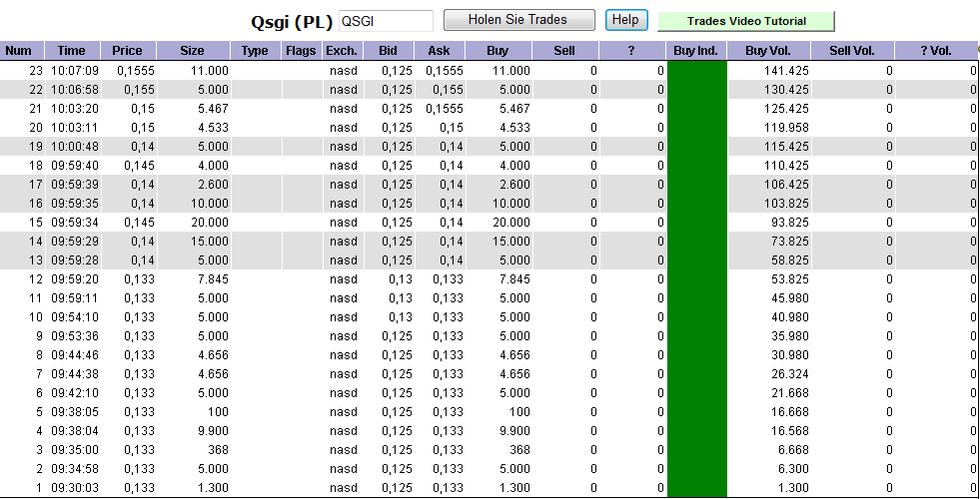Image resolution: width=980 pixels, height=499 pixels.
Task: Sort by the Num column header
Action: tap(18, 51)
